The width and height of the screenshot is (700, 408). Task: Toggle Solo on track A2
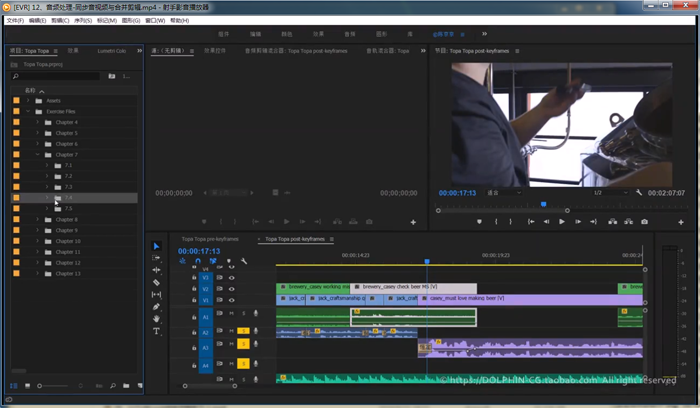(243, 331)
